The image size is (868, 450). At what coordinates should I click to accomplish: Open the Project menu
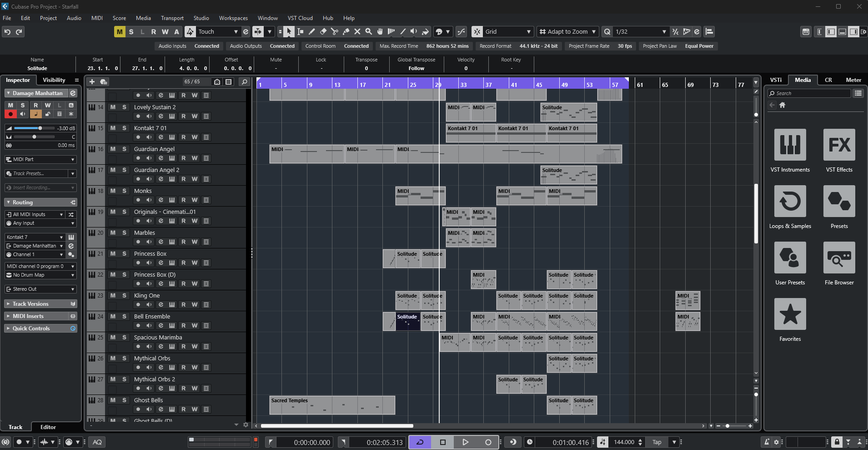48,18
